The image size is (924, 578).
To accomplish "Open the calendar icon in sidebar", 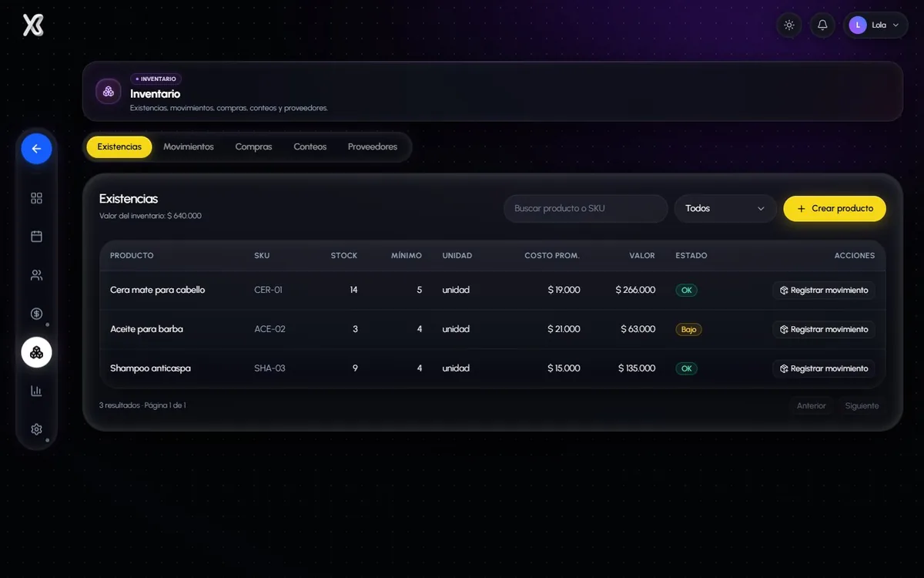I will (36, 237).
